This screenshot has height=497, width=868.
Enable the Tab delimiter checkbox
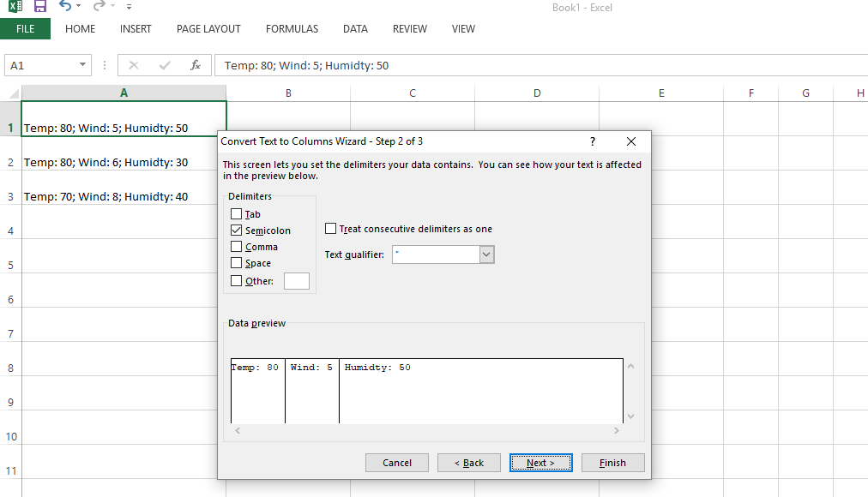coord(237,214)
